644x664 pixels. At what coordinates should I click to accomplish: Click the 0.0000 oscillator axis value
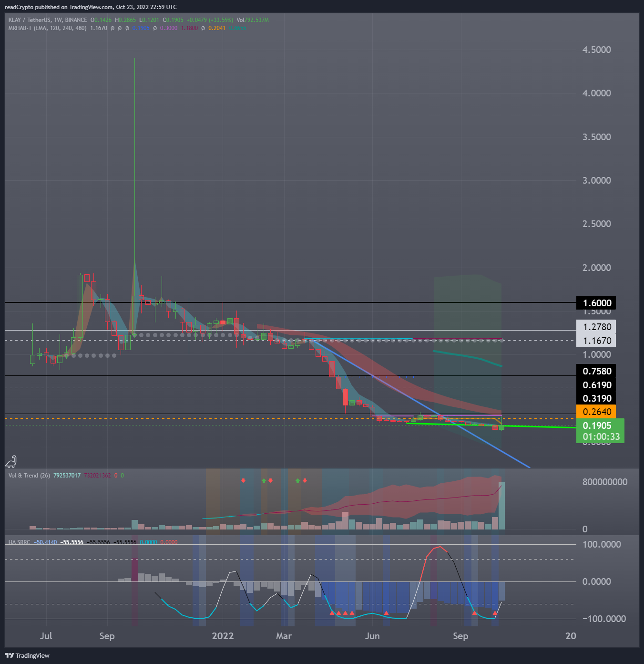click(x=596, y=581)
